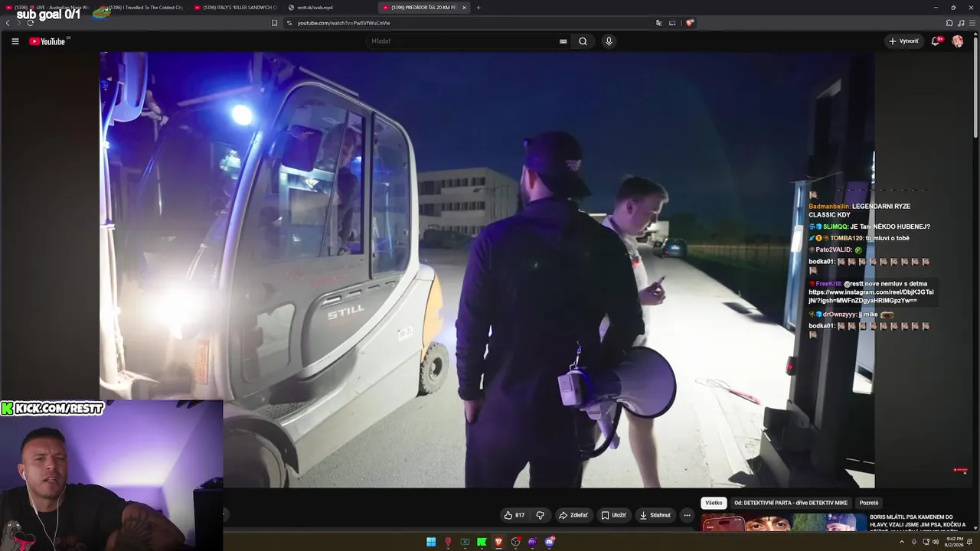The image size is (980, 551).
Task: Open more actions three-dot menu
Action: [687, 515]
